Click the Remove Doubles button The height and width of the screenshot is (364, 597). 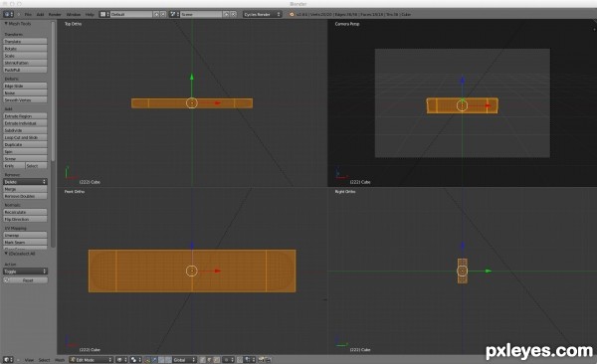pyautogui.click(x=25, y=196)
